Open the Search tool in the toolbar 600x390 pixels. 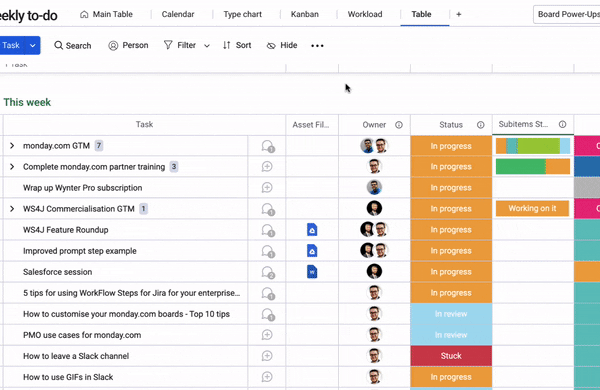pos(73,46)
